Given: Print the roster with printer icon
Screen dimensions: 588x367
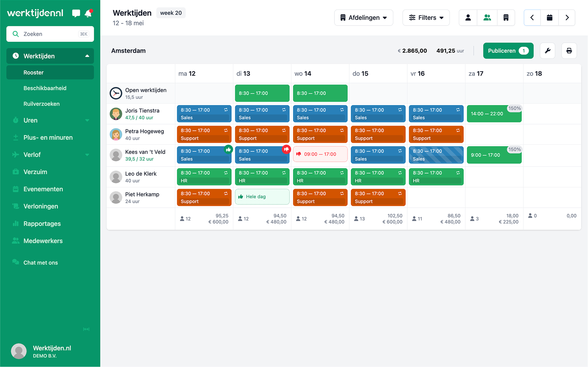Looking at the screenshot, I should pyautogui.click(x=569, y=51).
